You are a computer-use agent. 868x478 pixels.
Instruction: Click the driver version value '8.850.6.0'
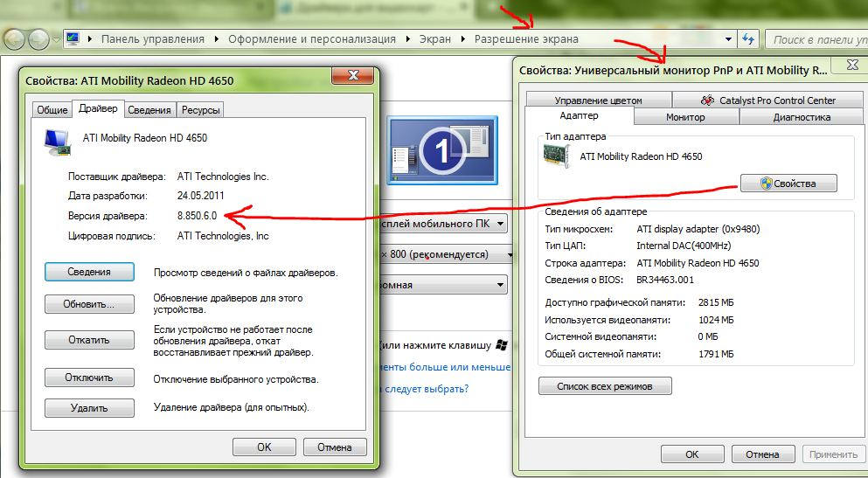pyautogui.click(x=197, y=216)
